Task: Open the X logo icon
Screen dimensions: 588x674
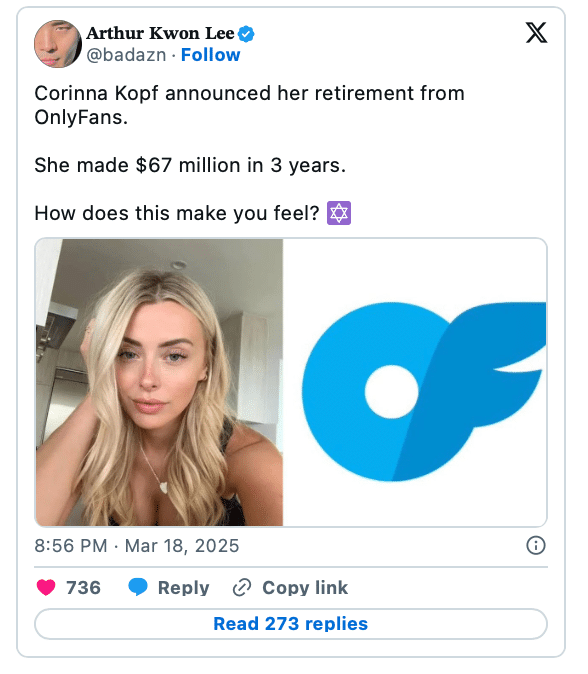Action: pyautogui.click(x=536, y=33)
